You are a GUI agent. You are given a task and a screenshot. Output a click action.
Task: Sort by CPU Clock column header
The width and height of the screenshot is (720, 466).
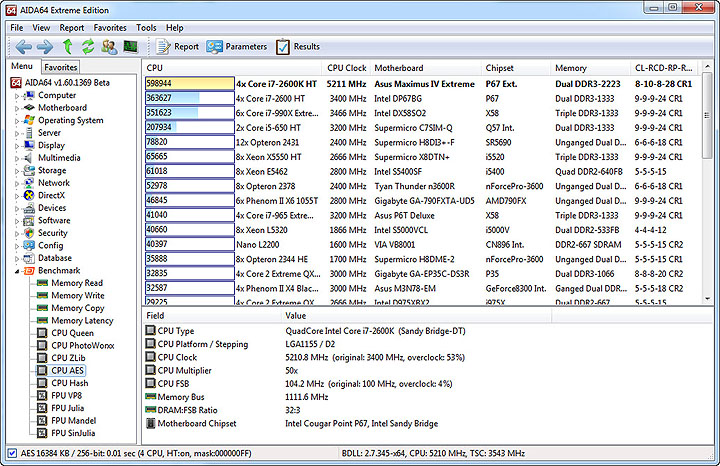pyautogui.click(x=347, y=68)
